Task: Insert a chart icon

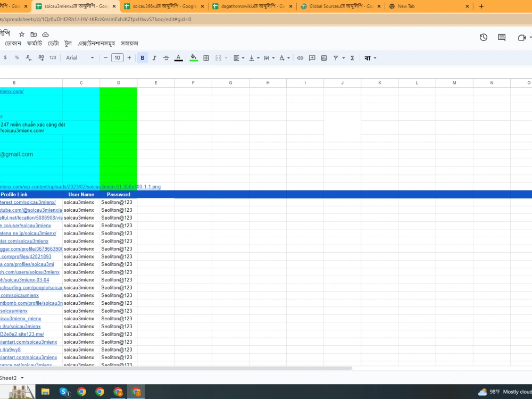Action: coord(324,58)
